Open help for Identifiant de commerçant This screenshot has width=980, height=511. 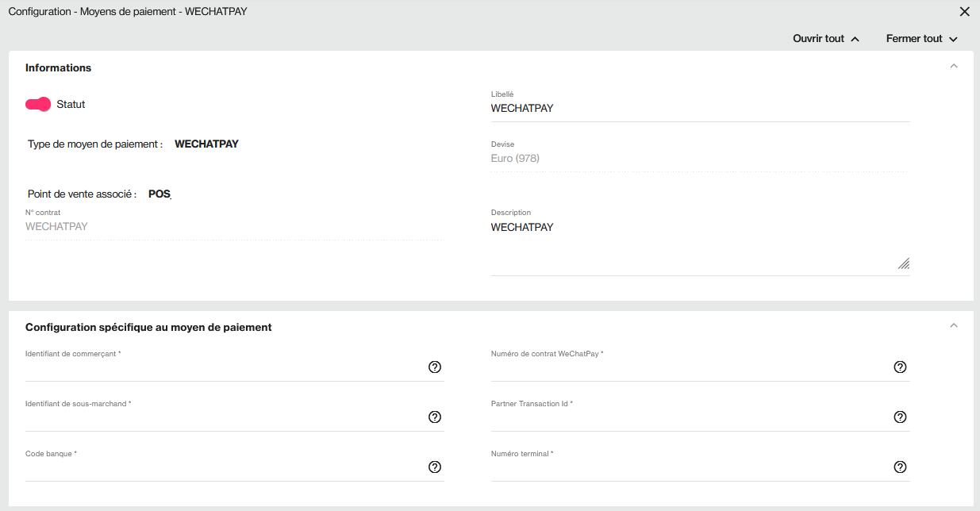click(x=435, y=367)
